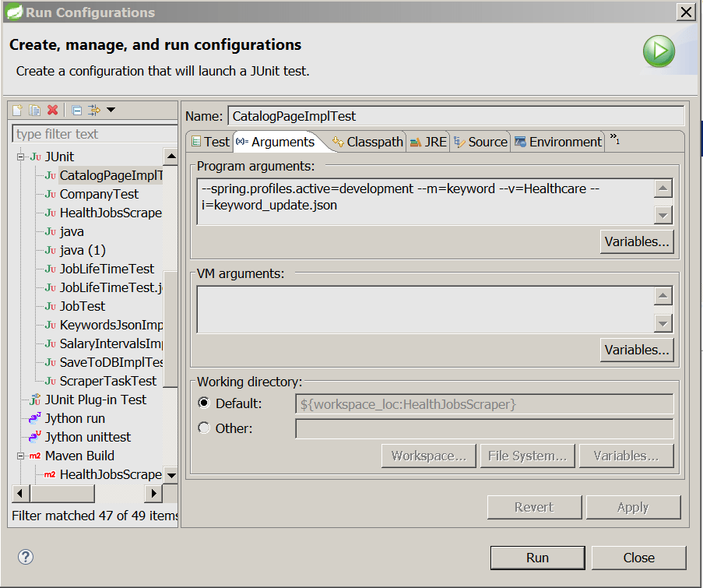Screen dimensions: 703x588
Task: Select HealthJobsScrape under Maven Build
Action: coord(111,474)
